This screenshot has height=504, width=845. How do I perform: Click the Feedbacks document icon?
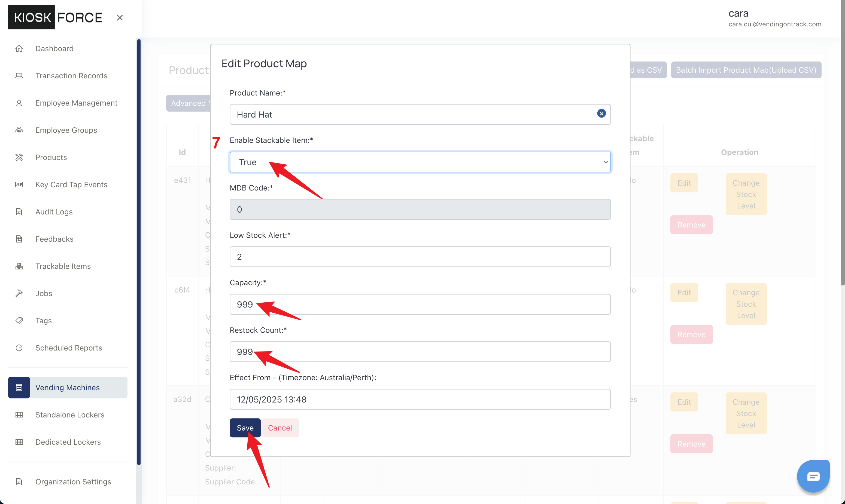pos(19,239)
